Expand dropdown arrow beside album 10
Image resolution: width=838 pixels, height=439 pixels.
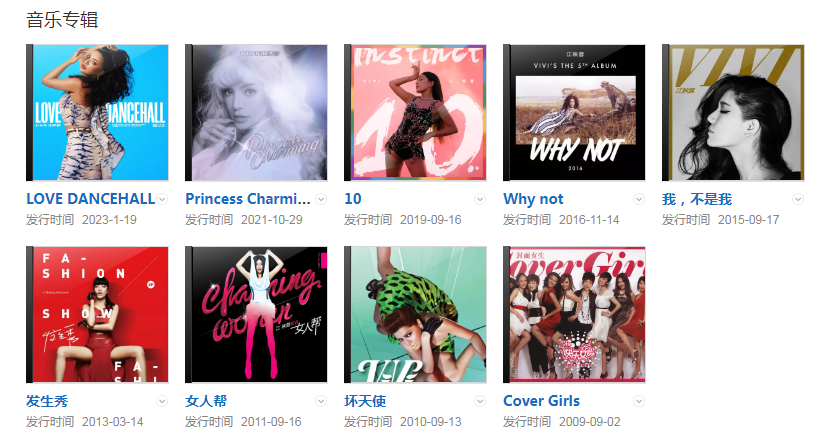pyautogui.click(x=480, y=199)
